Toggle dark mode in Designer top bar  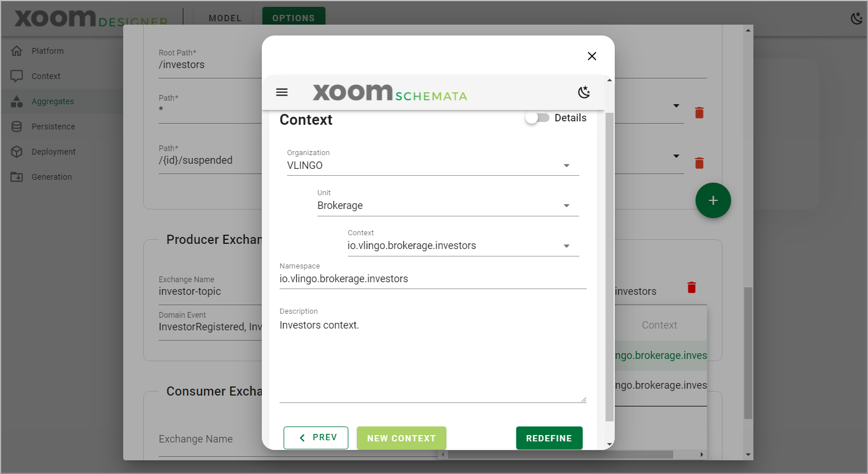tap(857, 18)
